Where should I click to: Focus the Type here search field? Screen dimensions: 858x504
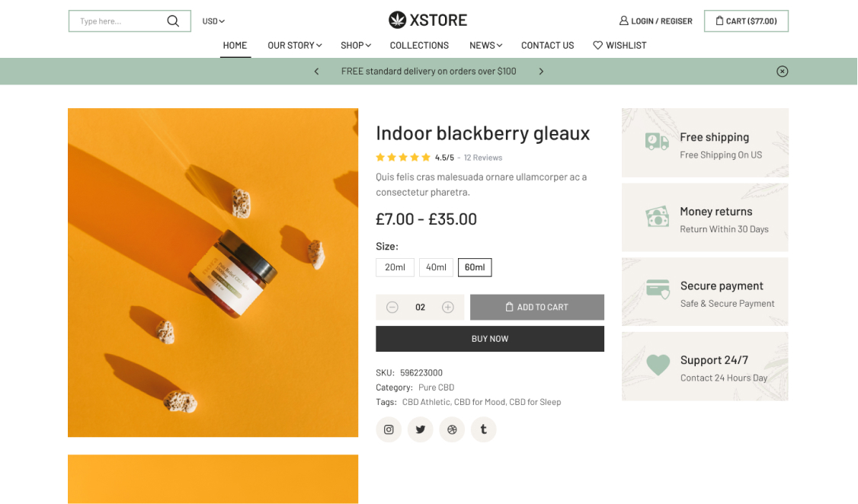coord(118,21)
